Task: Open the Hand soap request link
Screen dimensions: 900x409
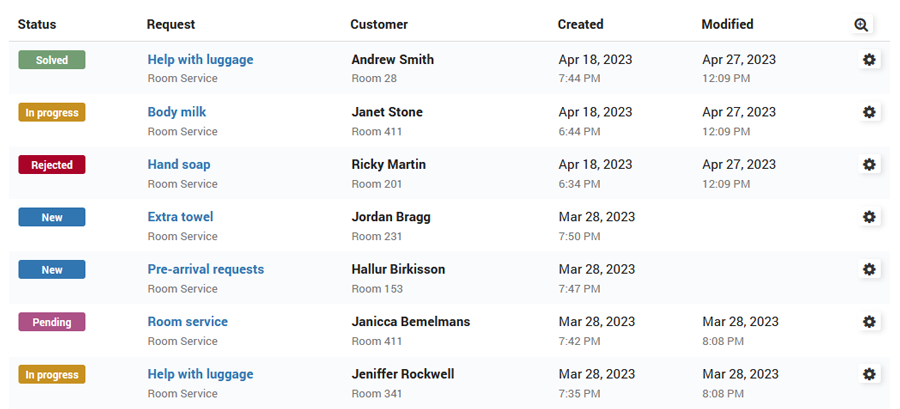Action: coord(179,164)
